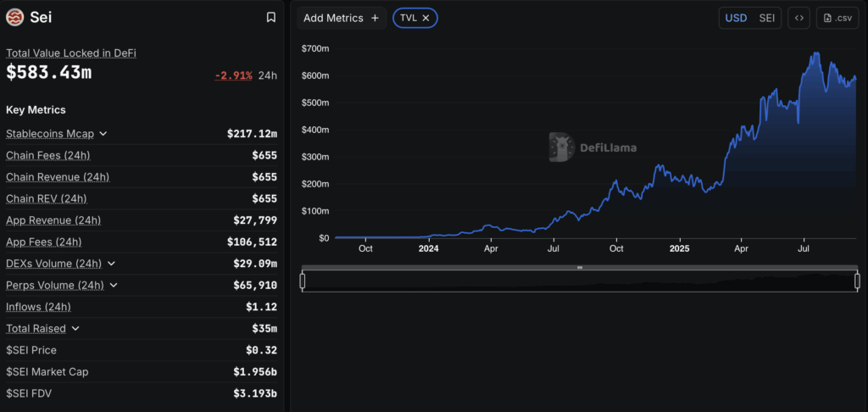Viewport: 868px width, 412px height.
Task: Expand the Perps Volume (24h) row
Action: tap(114, 285)
